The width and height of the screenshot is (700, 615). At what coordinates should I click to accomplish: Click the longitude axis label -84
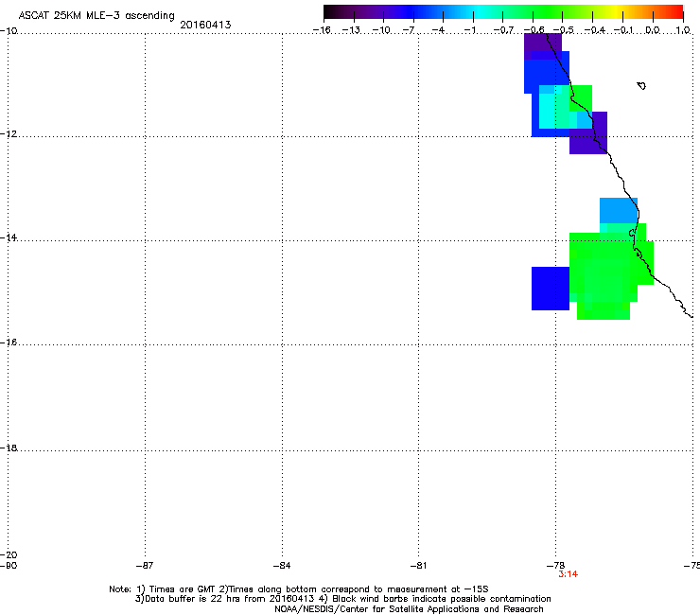282,566
